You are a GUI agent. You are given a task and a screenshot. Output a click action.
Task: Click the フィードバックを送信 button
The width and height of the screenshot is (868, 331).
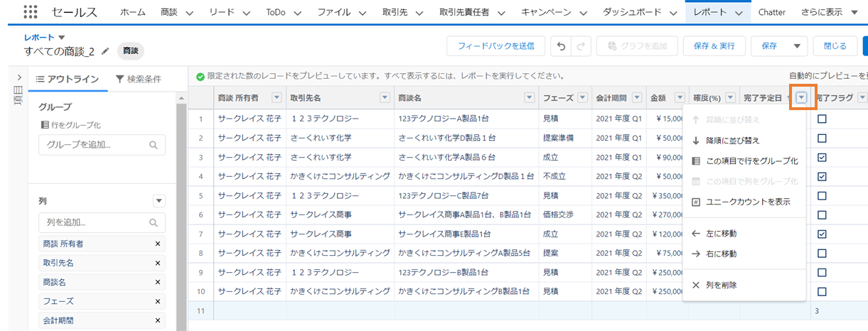tap(495, 46)
